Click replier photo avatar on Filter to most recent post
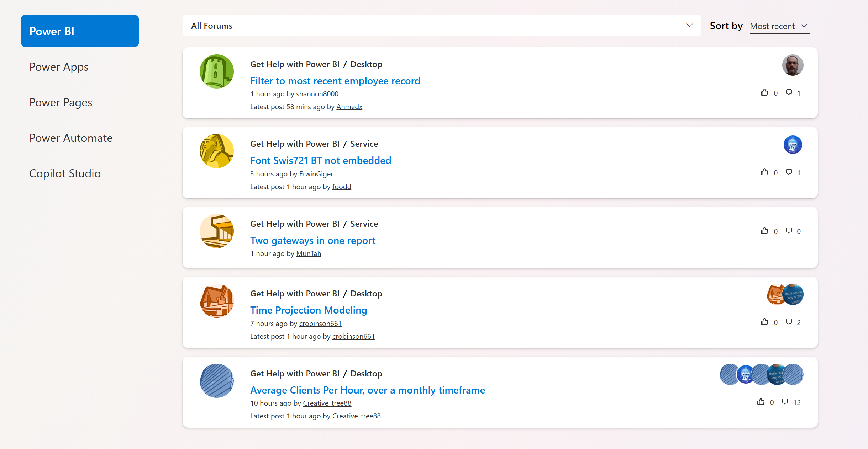This screenshot has width=868, height=449. click(x=793, y=65)
